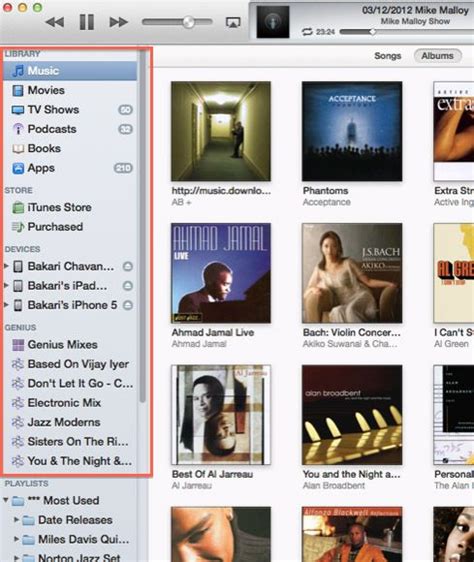This screenshot has width=474, height=562.
Task: Open Al Green I Can't Stop album cover
Action: [x=454, y=273]
